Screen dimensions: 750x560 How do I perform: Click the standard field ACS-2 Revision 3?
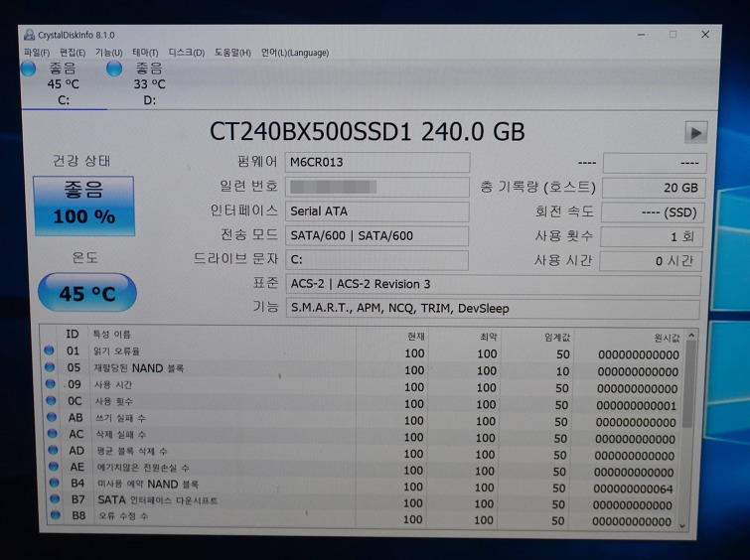coord(493,284)
